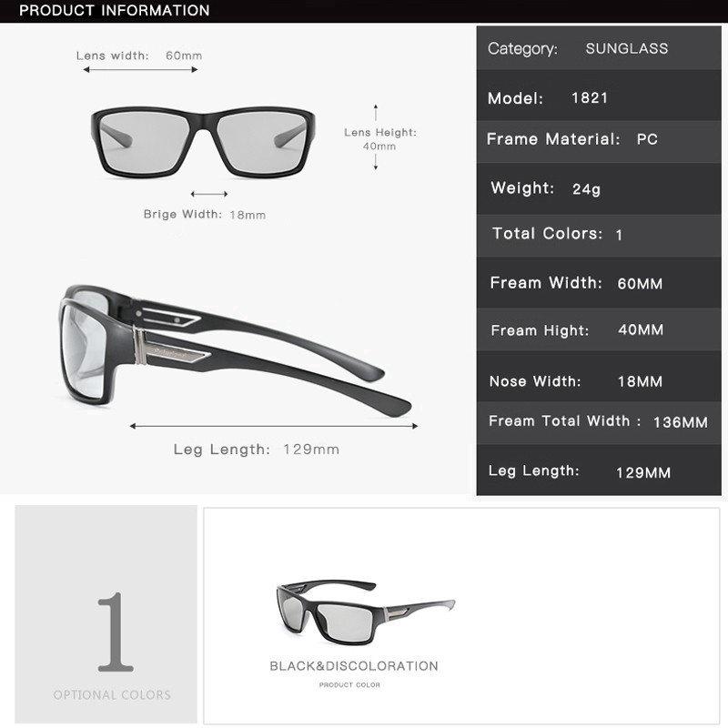Click the Fream Total Width 136MM row

tap(599, 423)
